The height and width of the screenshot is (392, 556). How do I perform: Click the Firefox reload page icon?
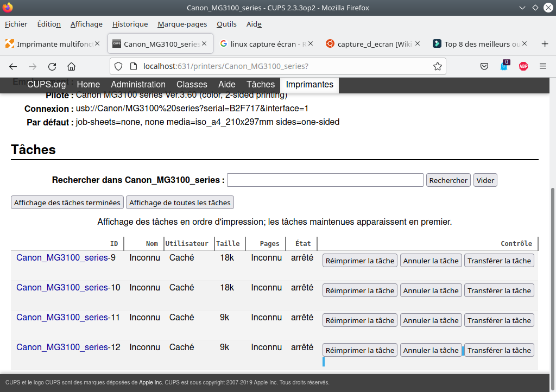tap(52, 66)
